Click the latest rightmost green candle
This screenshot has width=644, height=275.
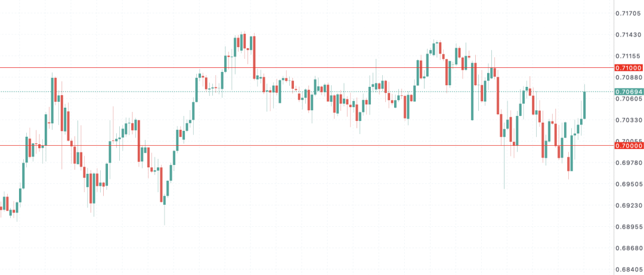tap(584, 105)
